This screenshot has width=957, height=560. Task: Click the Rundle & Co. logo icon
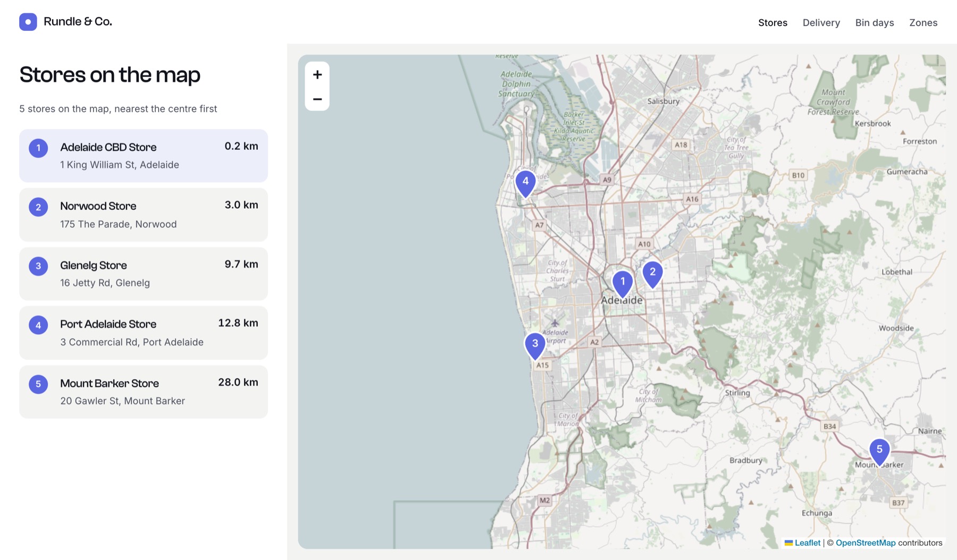pos(28,22)
